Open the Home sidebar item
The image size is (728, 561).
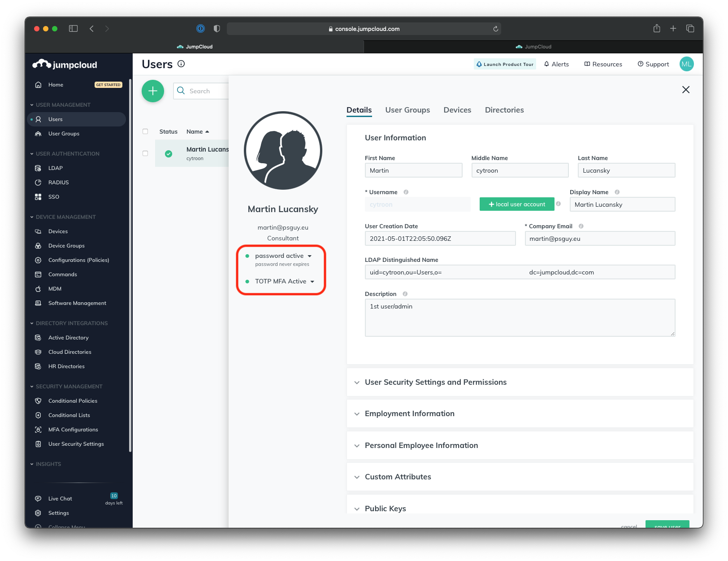[x=56, y=85]
